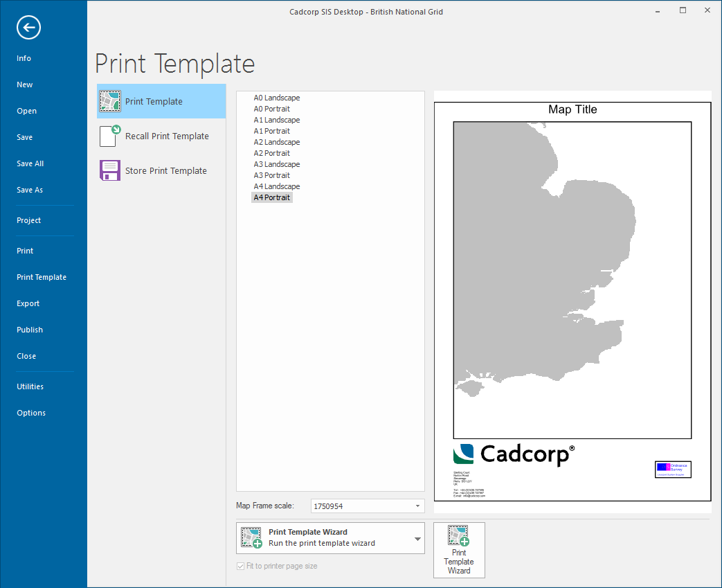722x588 pixels.
Task: Minimize the Cadcorp SIS Desktop window
Action: [658, 11]
